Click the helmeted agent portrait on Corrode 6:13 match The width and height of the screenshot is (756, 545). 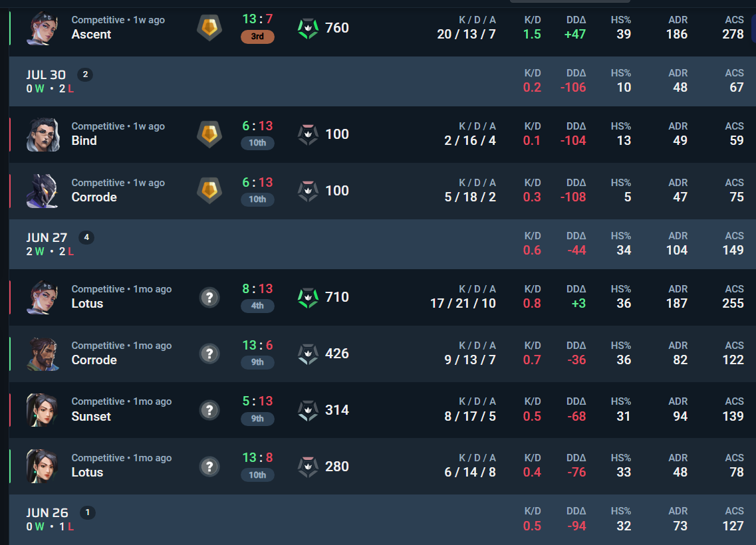tap(43, 191)
